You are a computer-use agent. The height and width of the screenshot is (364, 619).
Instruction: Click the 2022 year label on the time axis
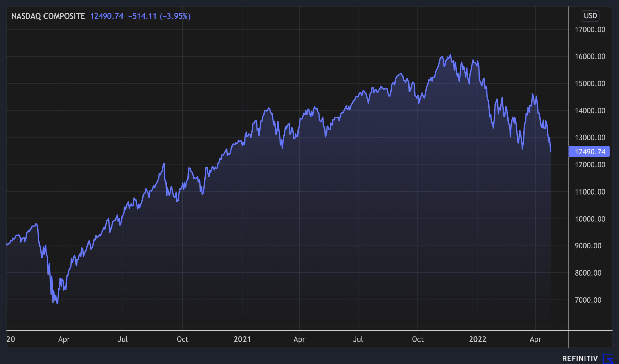478,339
